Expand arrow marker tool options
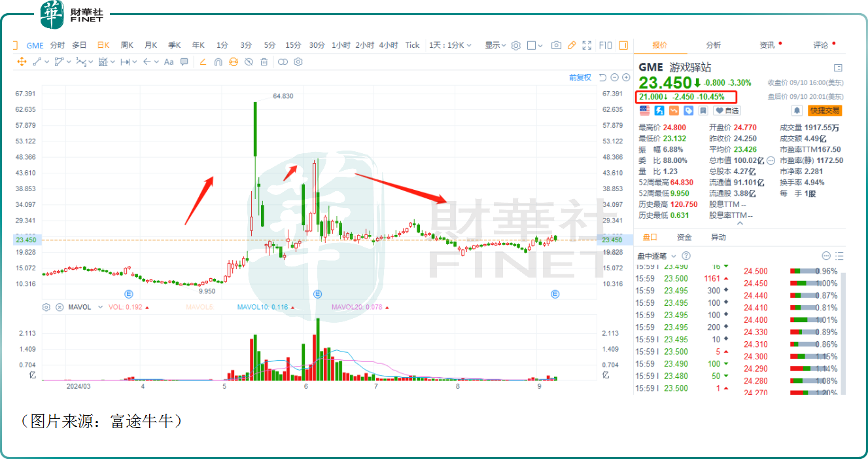 tap(156, 62)
